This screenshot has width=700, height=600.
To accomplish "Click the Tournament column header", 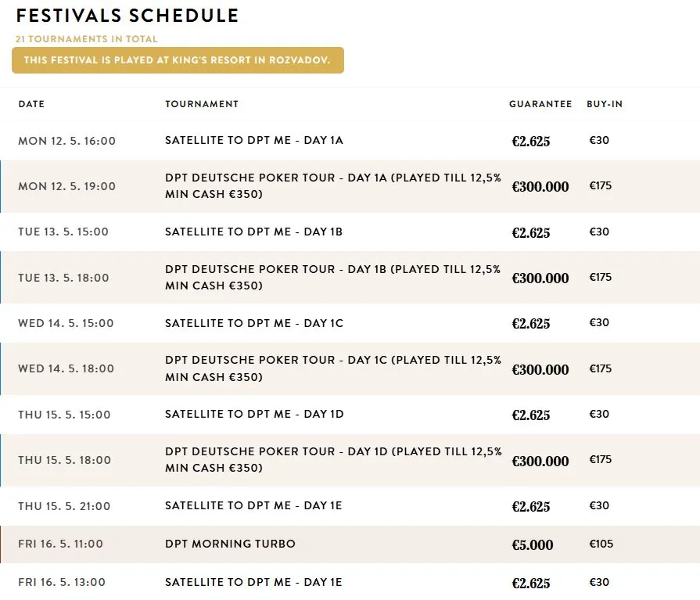I will point(202,104).
